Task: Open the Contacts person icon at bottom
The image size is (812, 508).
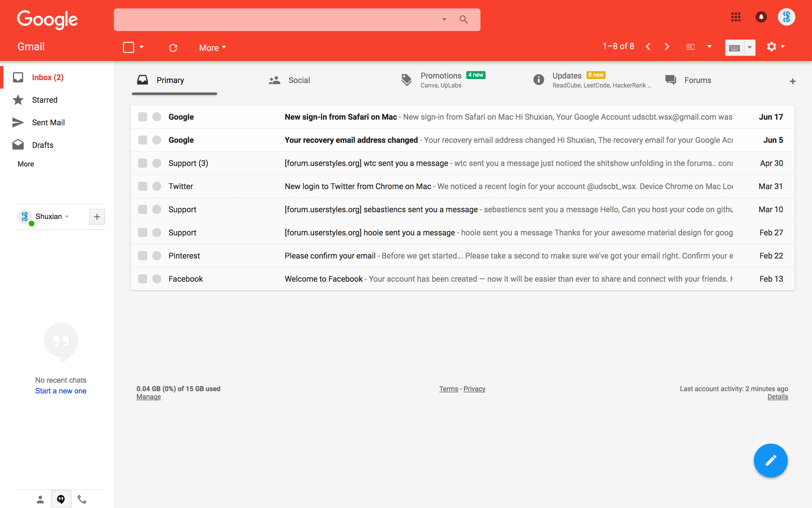Action: pos(40,500)
